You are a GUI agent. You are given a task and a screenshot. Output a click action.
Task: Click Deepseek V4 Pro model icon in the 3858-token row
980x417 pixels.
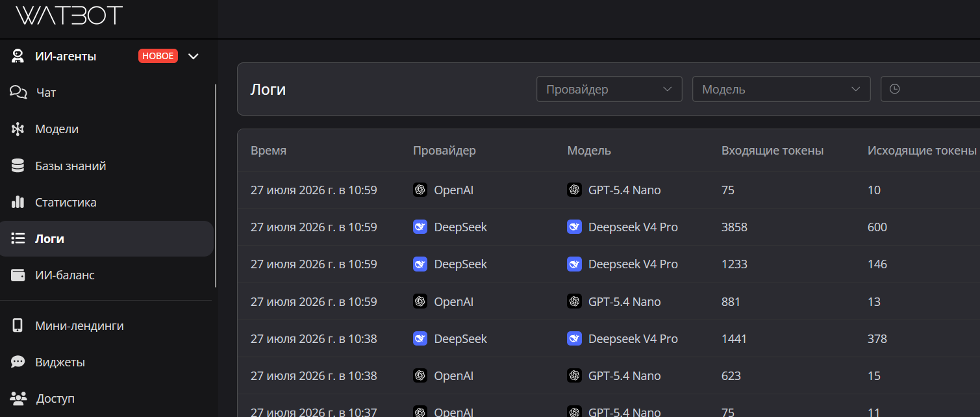(574, 227)
